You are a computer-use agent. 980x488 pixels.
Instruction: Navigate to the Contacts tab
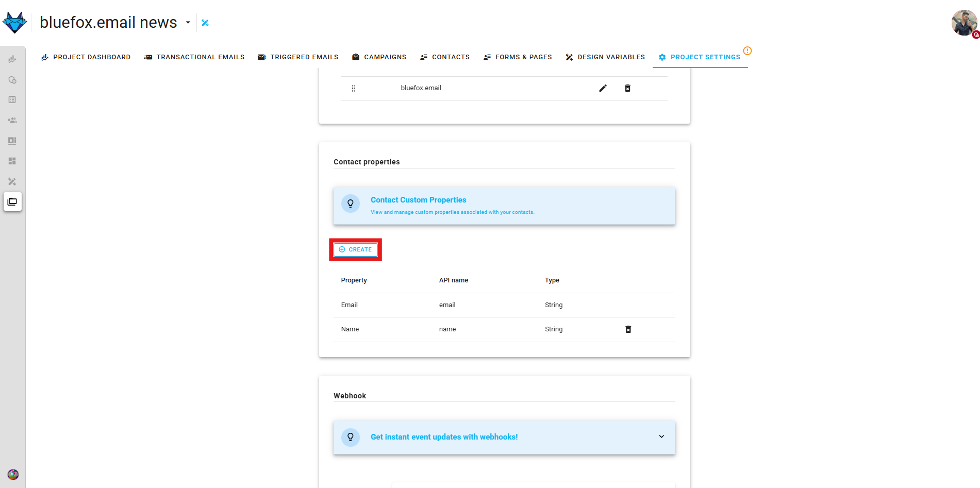pos(445,57)
